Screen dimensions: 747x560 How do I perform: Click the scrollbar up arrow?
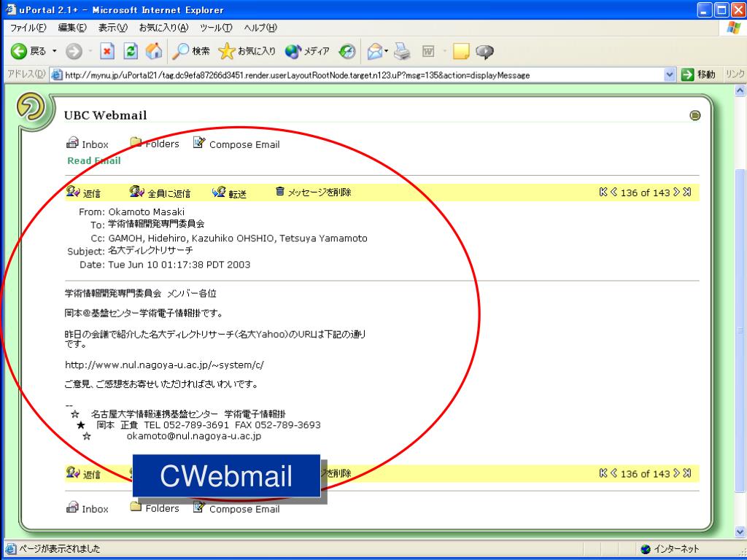[x=740, y=90]
